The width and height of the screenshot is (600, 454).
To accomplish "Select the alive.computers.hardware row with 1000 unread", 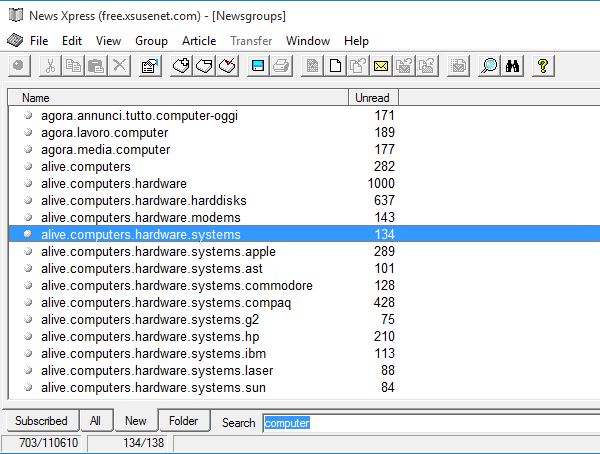I will pyautogui.click(x=304, y=183).
